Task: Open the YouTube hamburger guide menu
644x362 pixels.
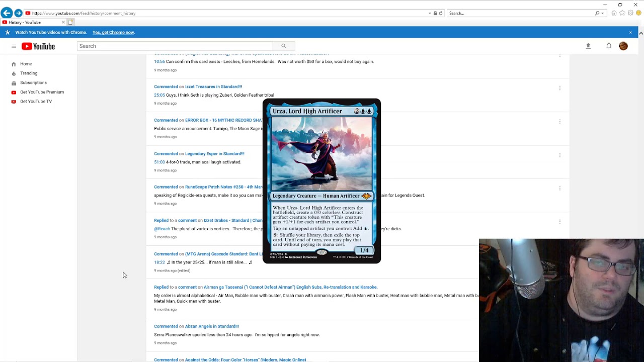Action: 14,46
